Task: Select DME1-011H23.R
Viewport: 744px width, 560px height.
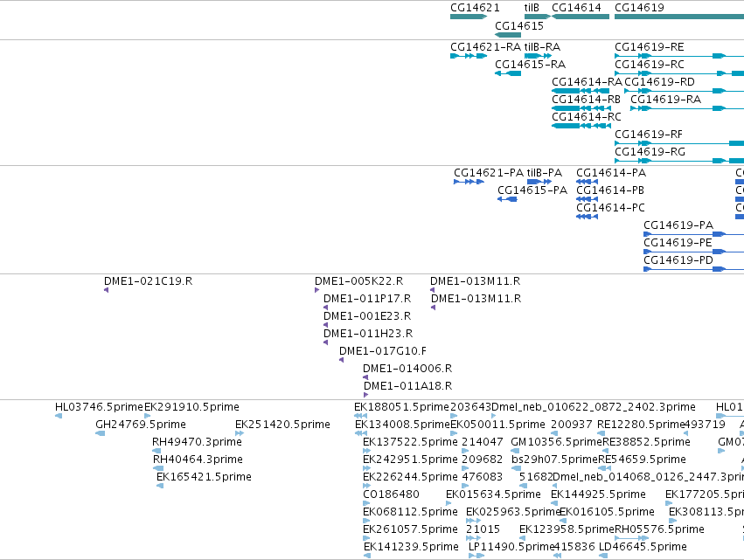Action: point(325,342)
